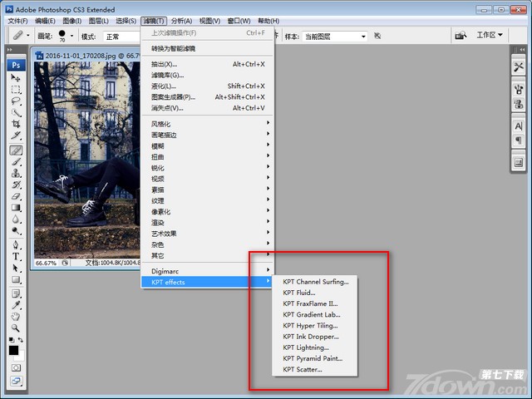Viewport: 532px width, 399px height.
Task: Select the Move tool
Action: click(16, 77)
